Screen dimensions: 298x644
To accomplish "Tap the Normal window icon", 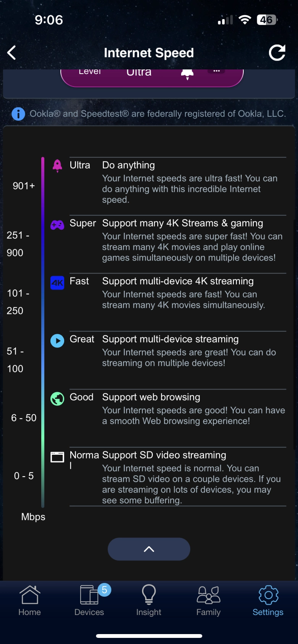I will pos(57,457).
